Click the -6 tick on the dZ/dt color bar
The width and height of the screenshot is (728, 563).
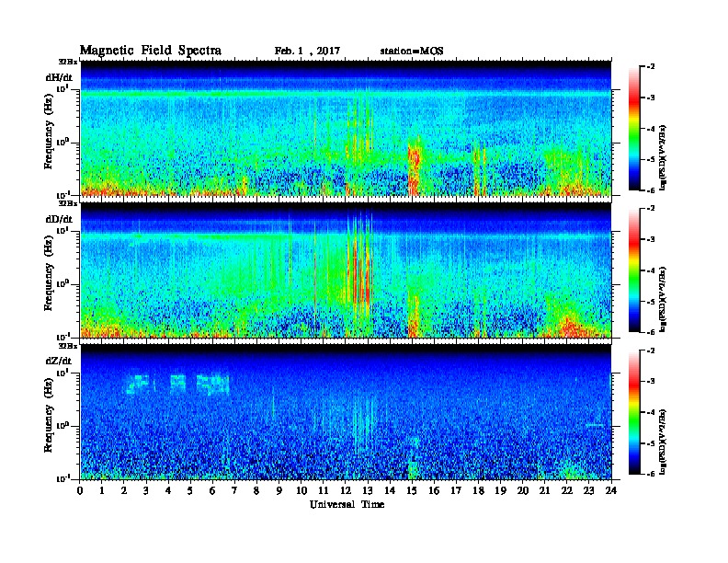pos(651,475)
